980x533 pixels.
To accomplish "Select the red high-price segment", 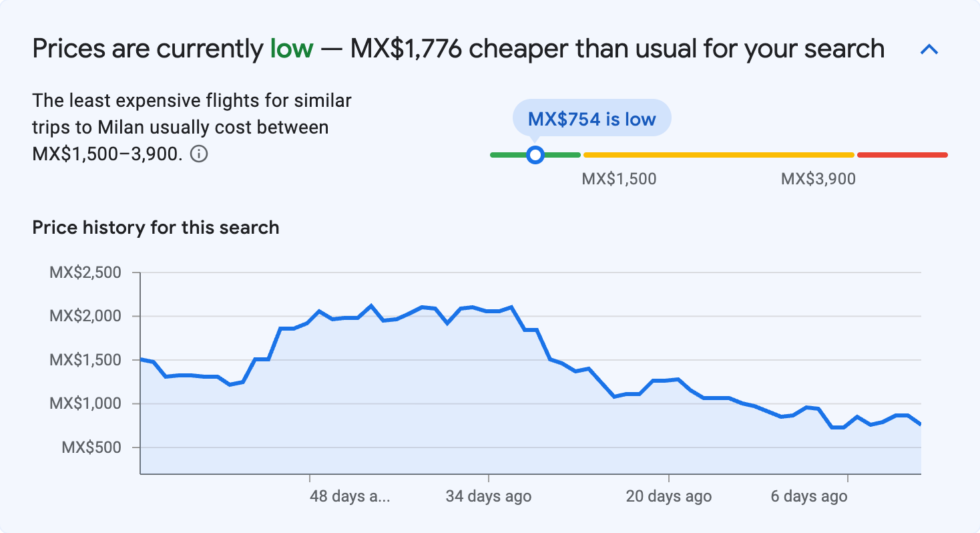I will (x=901, y=154).
